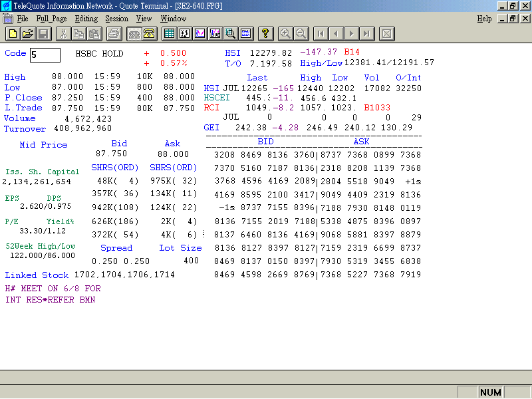Screen dimensions: 532x399
Task: Click the H# MEET ON 6/8 FOR message
Action: pos(53,289)
